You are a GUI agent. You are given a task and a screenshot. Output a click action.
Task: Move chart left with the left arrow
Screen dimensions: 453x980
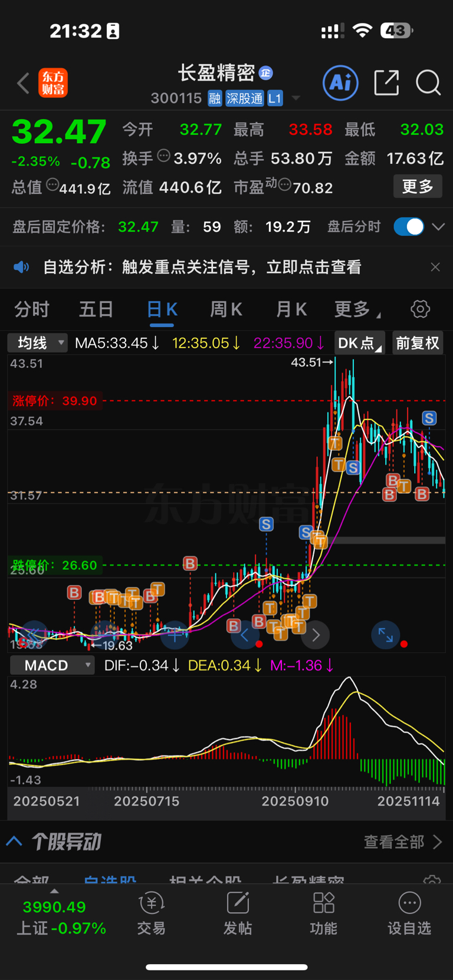coord(244,635)
